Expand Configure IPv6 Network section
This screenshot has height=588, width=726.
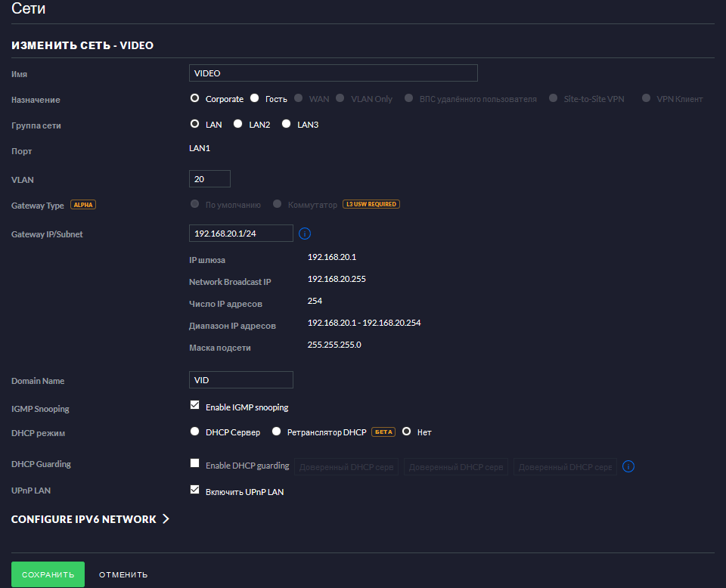pyautogui.click(x=90, y=519)
